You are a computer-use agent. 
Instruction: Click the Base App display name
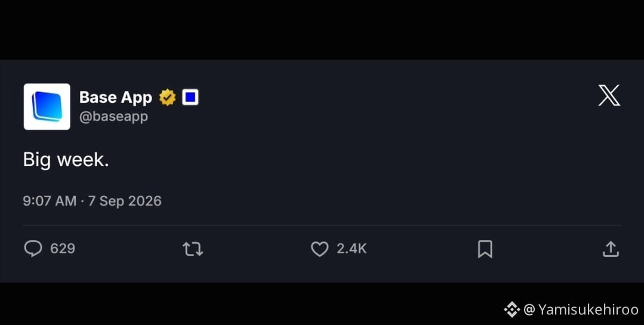(116, 97)
